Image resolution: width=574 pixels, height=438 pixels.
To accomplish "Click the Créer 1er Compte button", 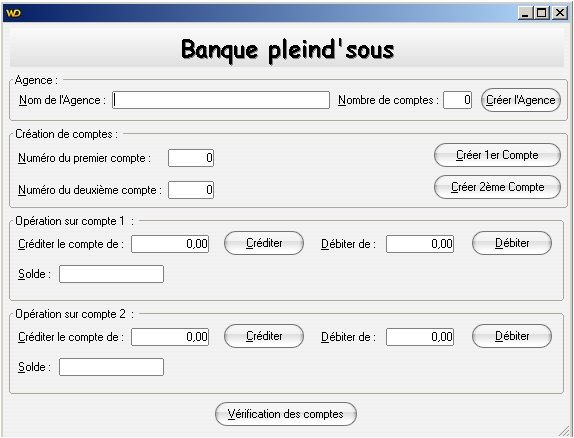I will tap(497, 155).
